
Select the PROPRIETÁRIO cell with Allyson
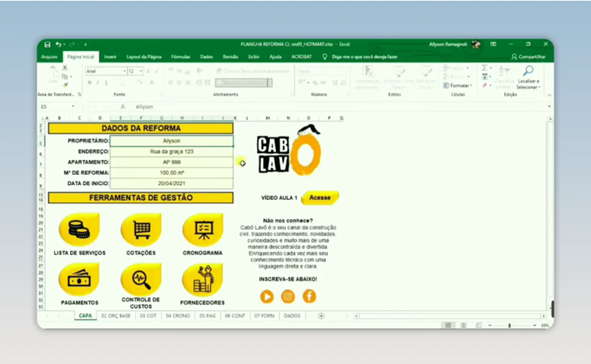[172, 141]
